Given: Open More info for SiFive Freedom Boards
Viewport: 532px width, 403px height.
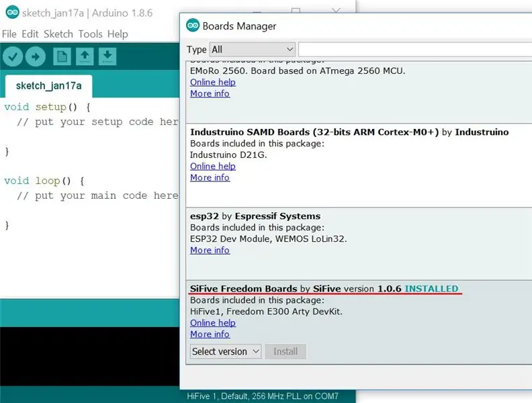Looking at the screenshot, I should coord(210,334).
